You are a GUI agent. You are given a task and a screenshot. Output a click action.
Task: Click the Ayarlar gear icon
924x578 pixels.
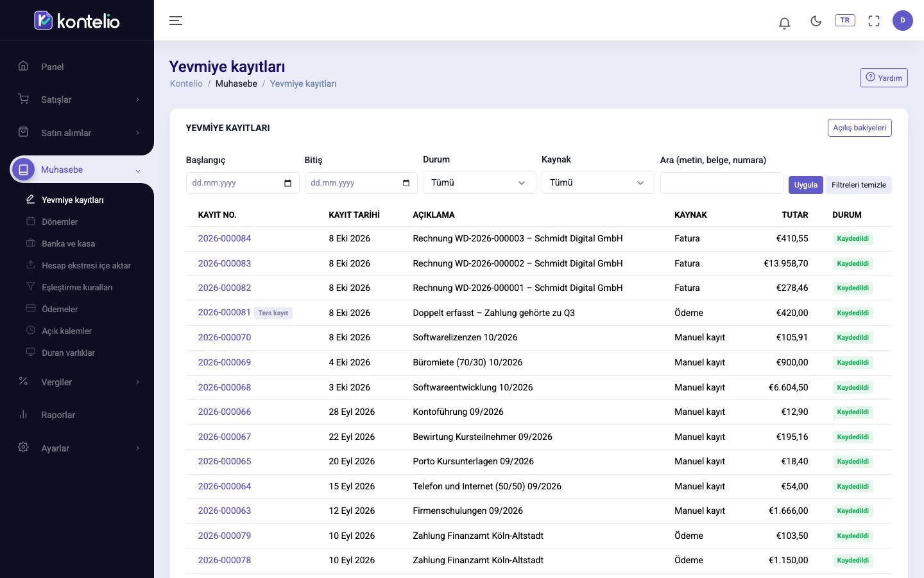[23, 447]
